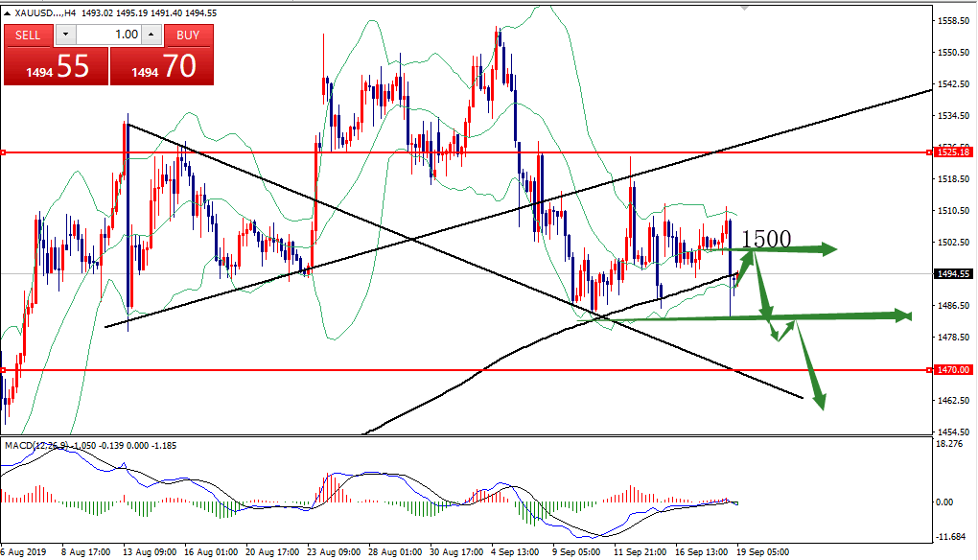Screen dimensions: 978x560
Task: Click the SELL button
Action: 28,35
